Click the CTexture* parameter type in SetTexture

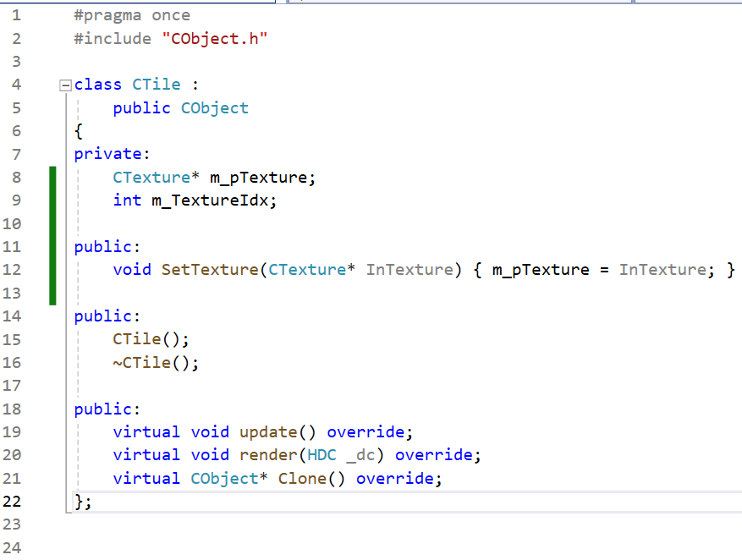[311, 270]
